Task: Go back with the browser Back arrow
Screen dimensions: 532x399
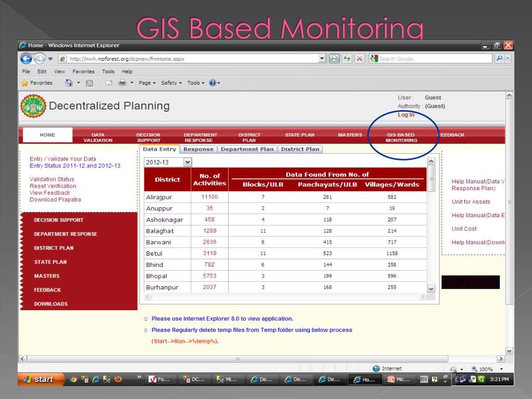Action: pyautogui.click(x=26, y=59)
